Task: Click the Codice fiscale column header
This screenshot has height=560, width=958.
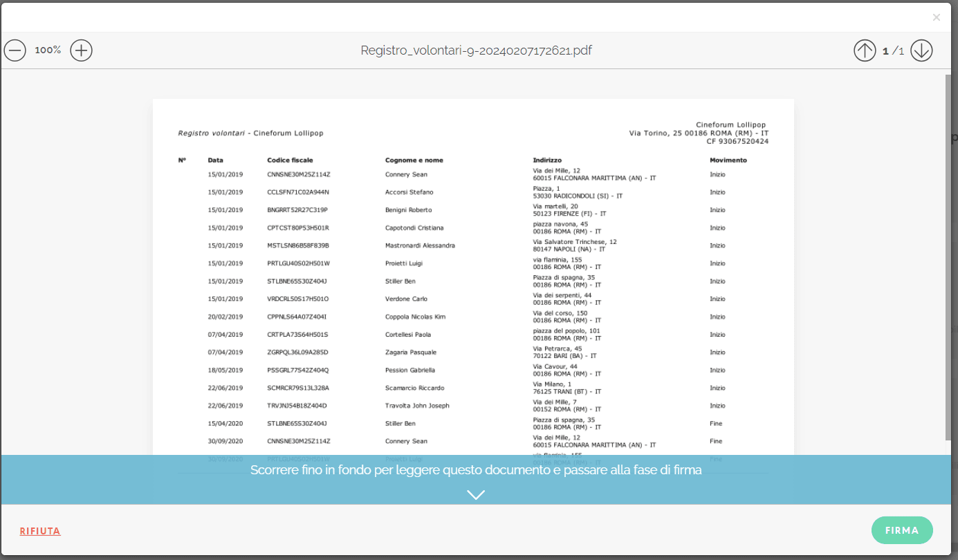Action: coord(290,160)
